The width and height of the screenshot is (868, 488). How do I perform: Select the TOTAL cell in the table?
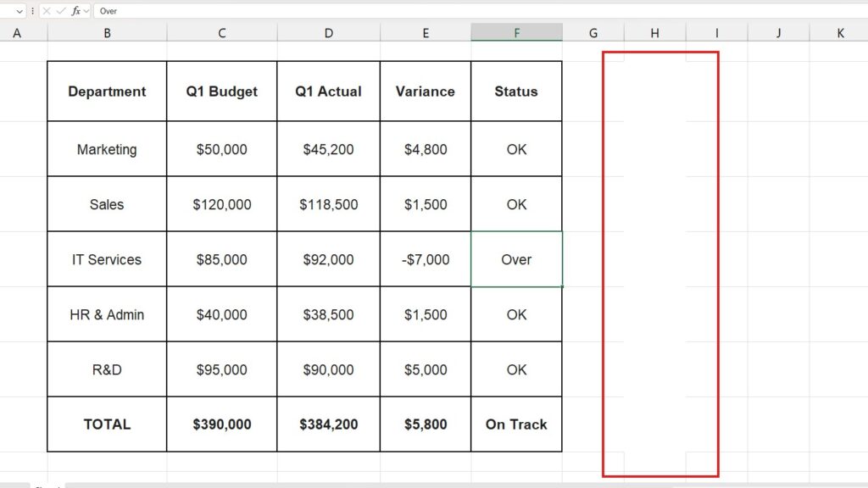point(107,424)
